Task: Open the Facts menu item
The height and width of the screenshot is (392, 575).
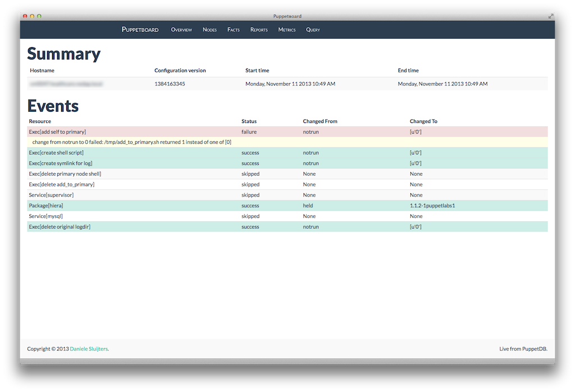Action: pyautogui.click(x=233, y=30)
